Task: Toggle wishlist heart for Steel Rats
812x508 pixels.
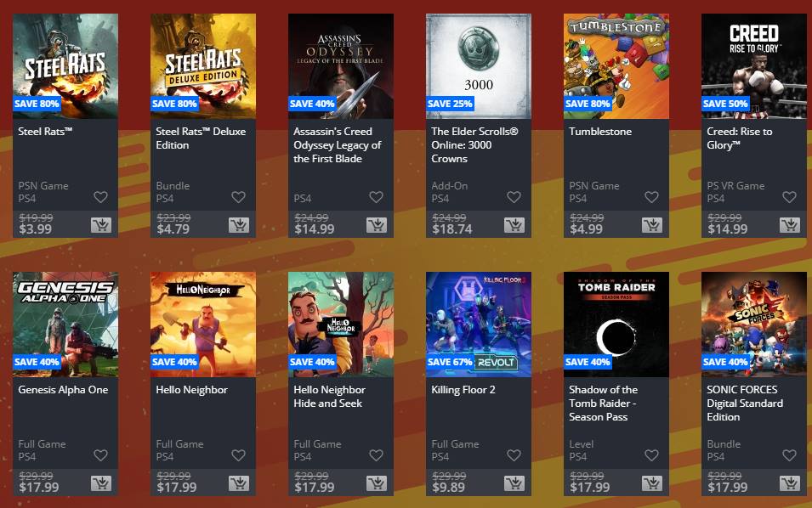Action: pos(100,196)
